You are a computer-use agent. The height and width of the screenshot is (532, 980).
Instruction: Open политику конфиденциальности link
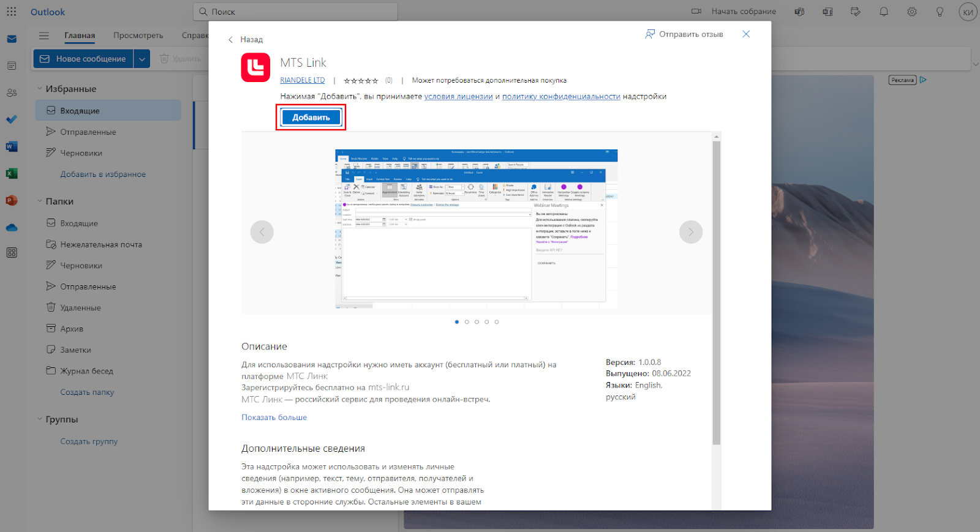(x=561, y=97)
